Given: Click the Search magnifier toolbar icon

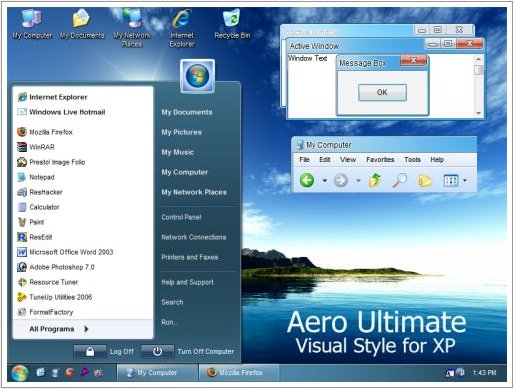Looking at the screenshot, I should tap(399, 180).
